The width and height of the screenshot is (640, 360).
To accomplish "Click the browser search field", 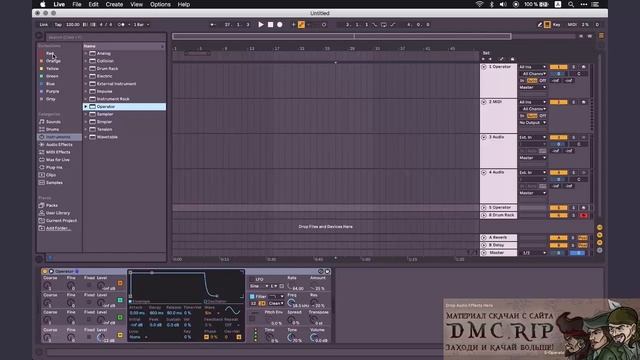I will 105,37.
